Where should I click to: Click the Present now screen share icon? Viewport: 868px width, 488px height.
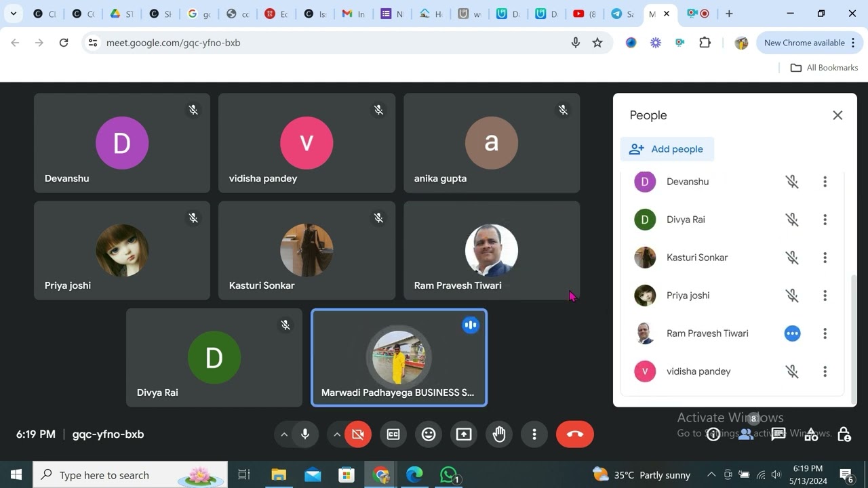464,434
